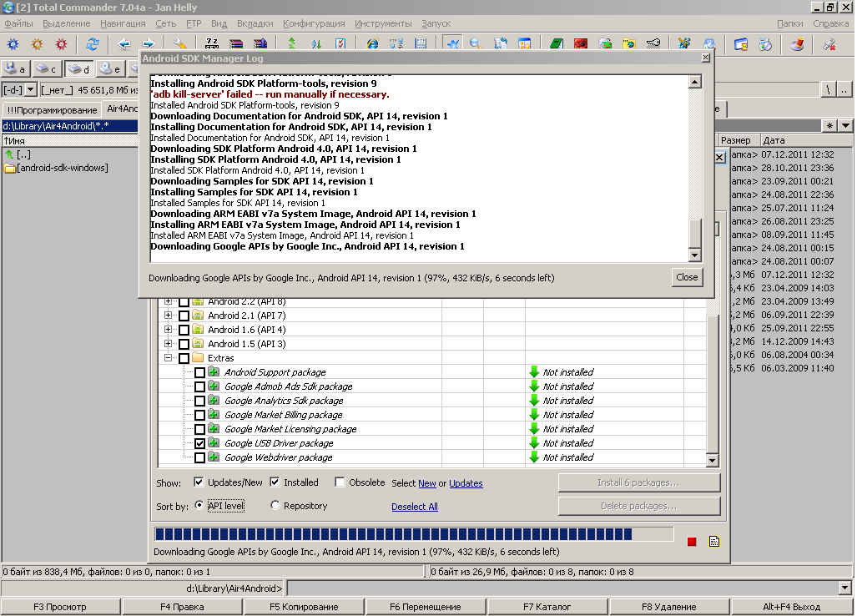The height and width of the screenshot is (616, 857).
Task: Launch Internet Explorer from the toolbar
Action: click(x=372, y=43)
